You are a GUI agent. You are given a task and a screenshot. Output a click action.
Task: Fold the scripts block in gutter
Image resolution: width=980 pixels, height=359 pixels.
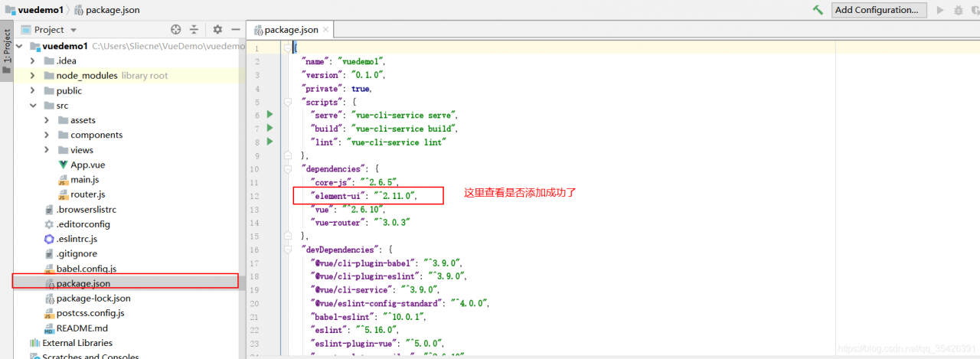pyautogui.click(x=288, y=102)
